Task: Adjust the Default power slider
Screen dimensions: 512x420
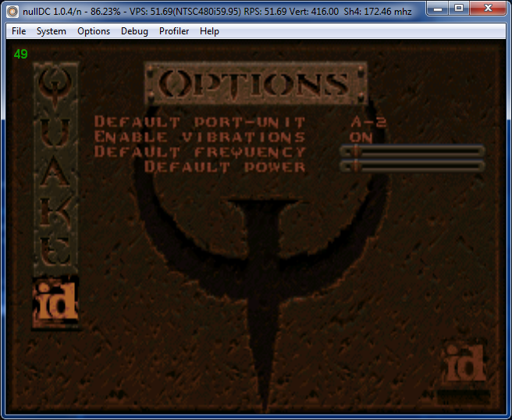Action: (412, 166)
